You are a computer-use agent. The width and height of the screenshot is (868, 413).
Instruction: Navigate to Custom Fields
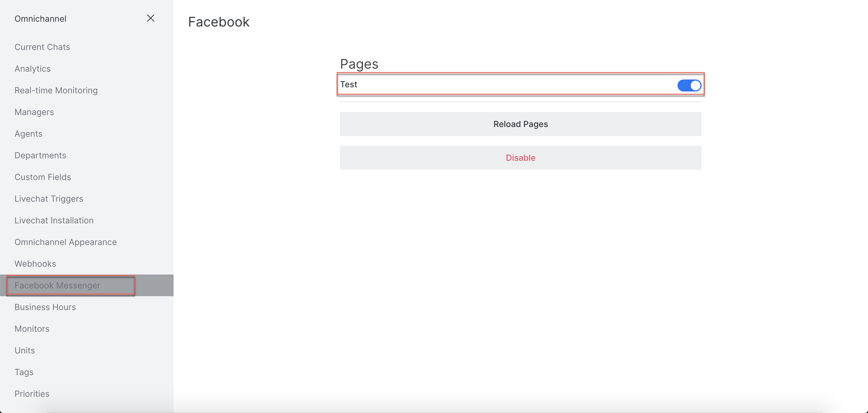(42, 176)
